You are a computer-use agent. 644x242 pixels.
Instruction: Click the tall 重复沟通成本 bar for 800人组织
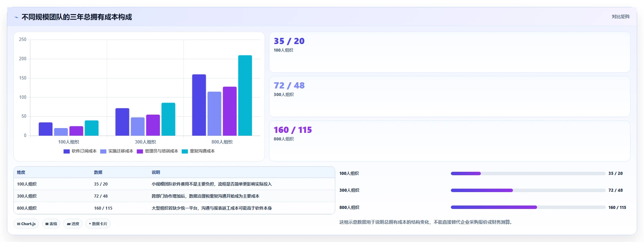point(245,95)
